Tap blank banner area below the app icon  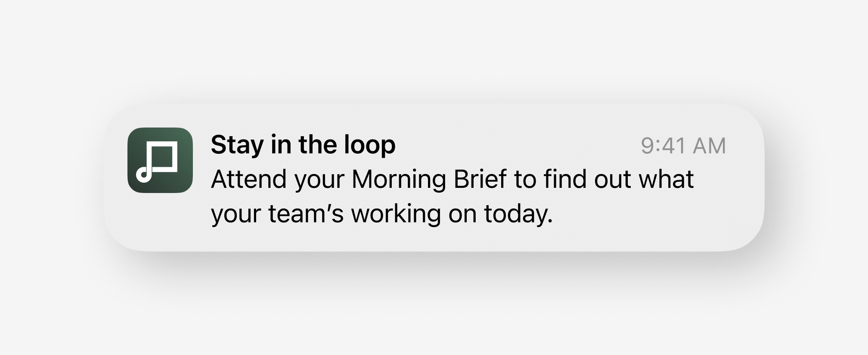click(160, 222)
